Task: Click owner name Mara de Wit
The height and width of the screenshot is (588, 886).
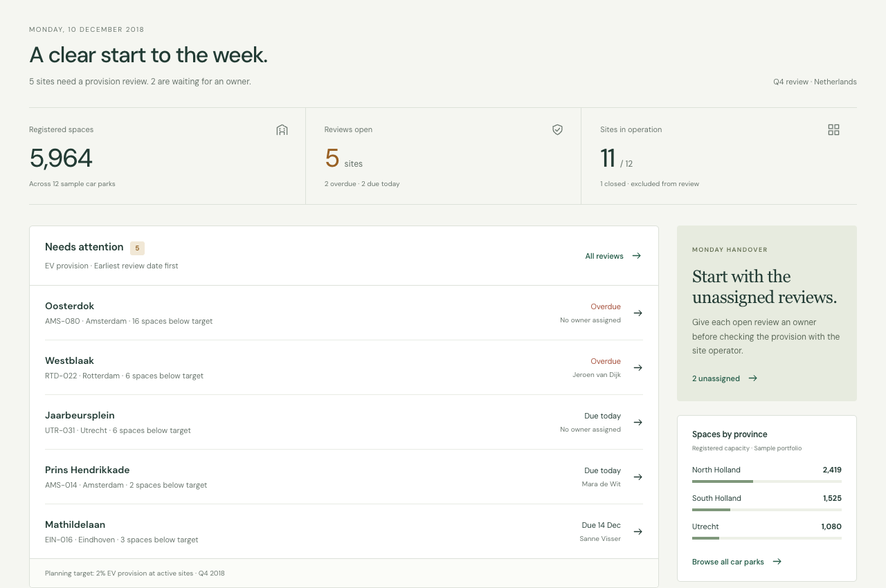Action: 602,484
